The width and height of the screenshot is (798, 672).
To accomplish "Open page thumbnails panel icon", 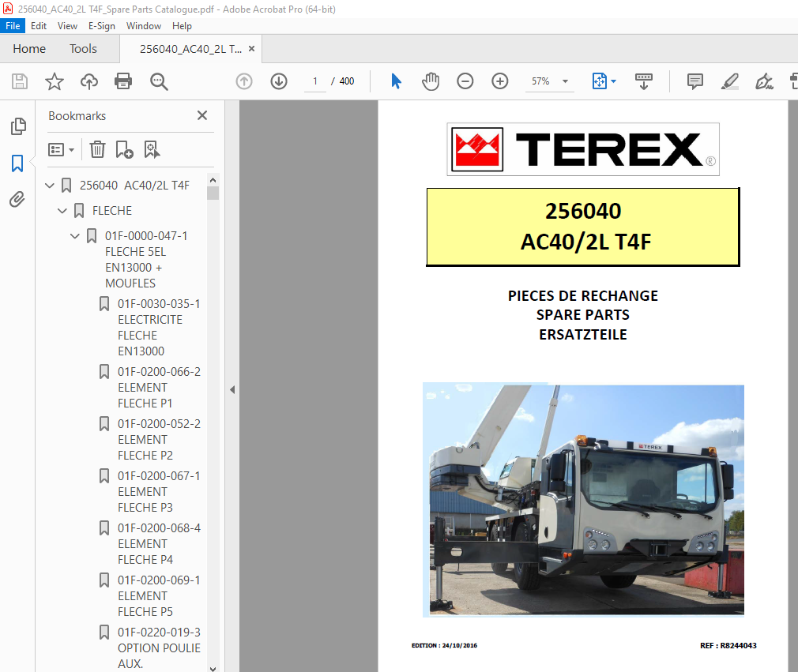I will tap(18, 126).
